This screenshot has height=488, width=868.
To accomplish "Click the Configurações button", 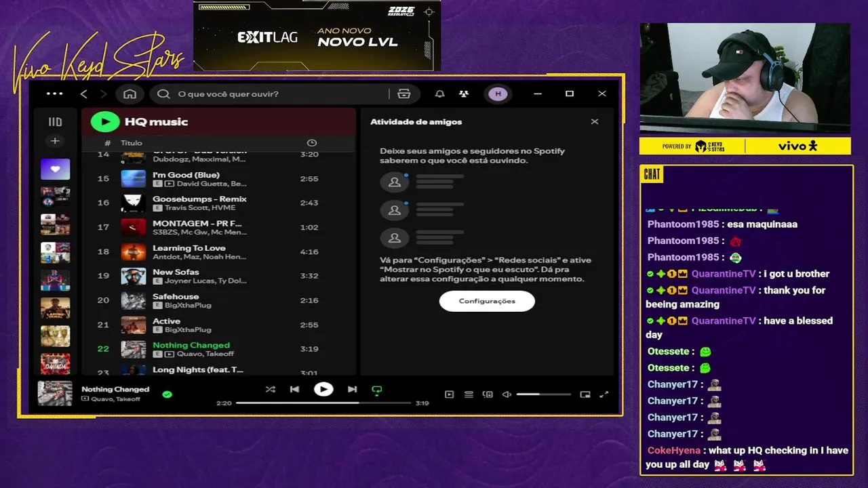I will 487,301.
